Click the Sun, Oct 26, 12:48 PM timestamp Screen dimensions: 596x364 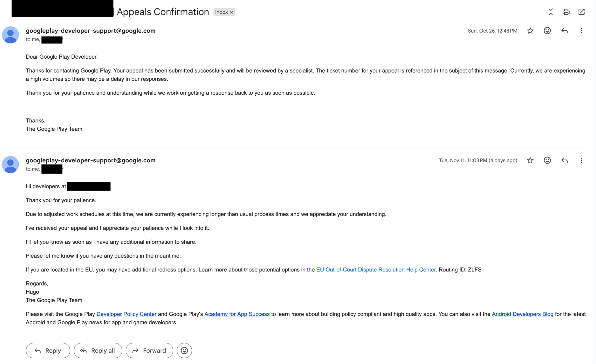pos(493,31)
